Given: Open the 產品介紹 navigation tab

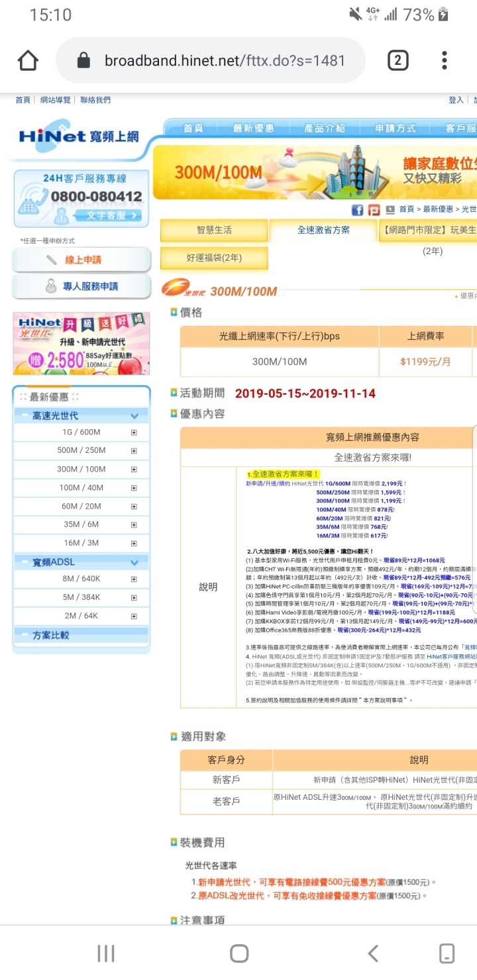Looking at the screenshot, I should pyautogui.click(x=325, y=128).
